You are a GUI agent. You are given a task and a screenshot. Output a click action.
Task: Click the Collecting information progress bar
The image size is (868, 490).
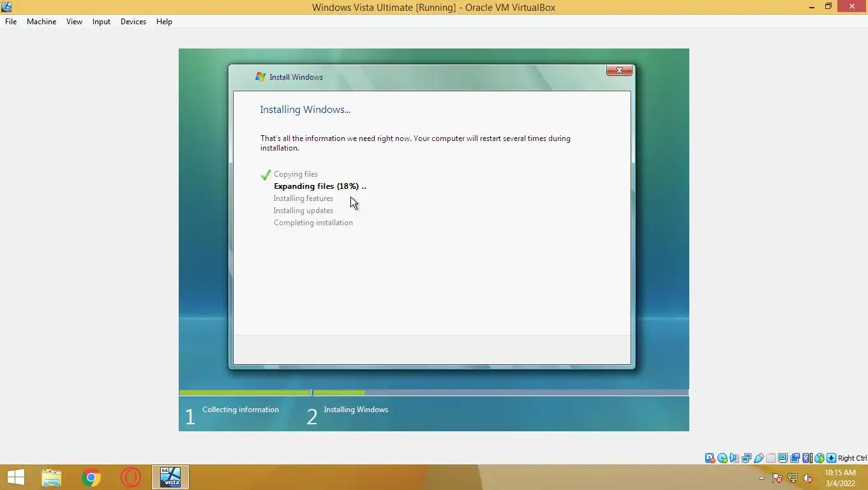pyautogui.click(x=245, y=393)
